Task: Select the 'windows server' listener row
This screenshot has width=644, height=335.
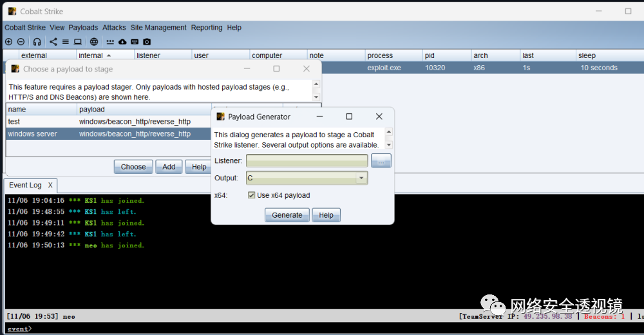Action: point(108,134)
